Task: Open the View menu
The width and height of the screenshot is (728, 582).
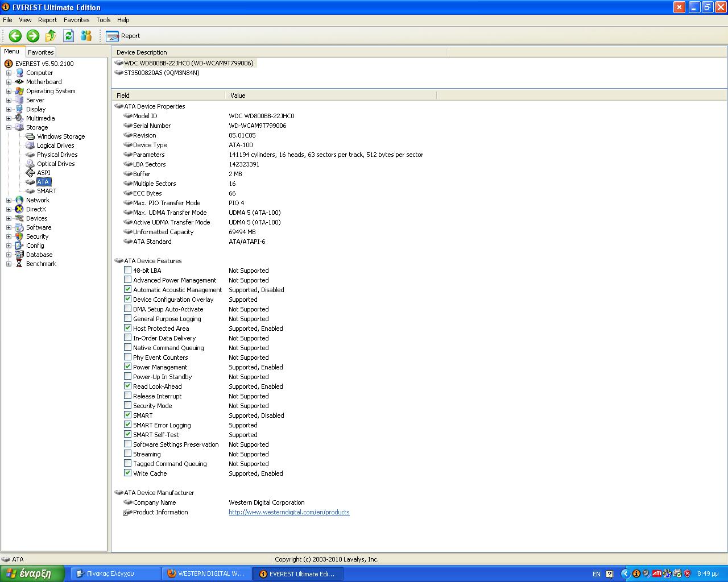Action: click(25, 20)
